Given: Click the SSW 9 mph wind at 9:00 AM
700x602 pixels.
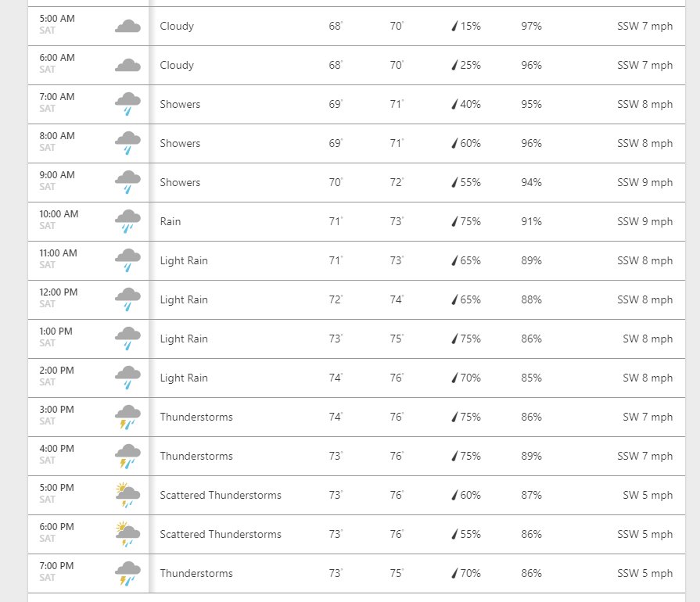Looking at the screenshot, I should [644, 182].
